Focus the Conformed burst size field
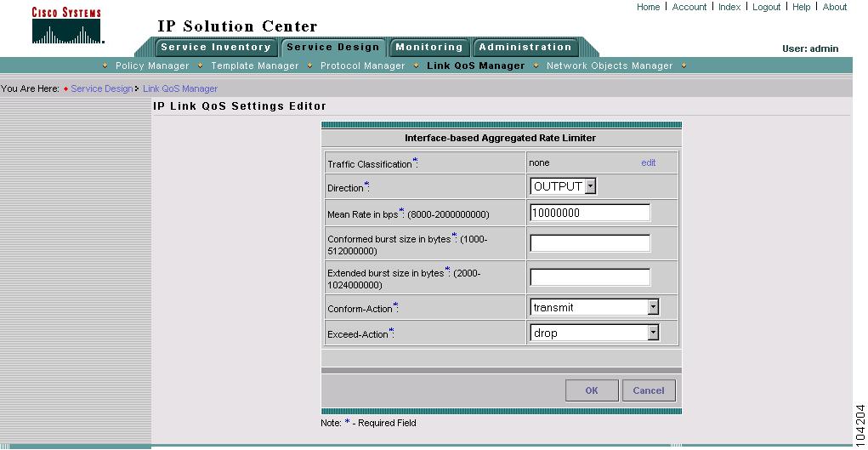 pos(590,243)
